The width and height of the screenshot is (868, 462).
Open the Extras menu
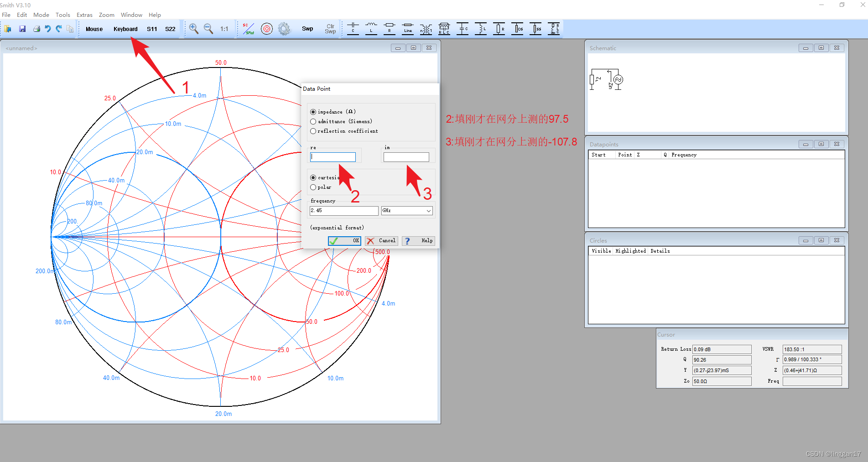click(84, 15)
